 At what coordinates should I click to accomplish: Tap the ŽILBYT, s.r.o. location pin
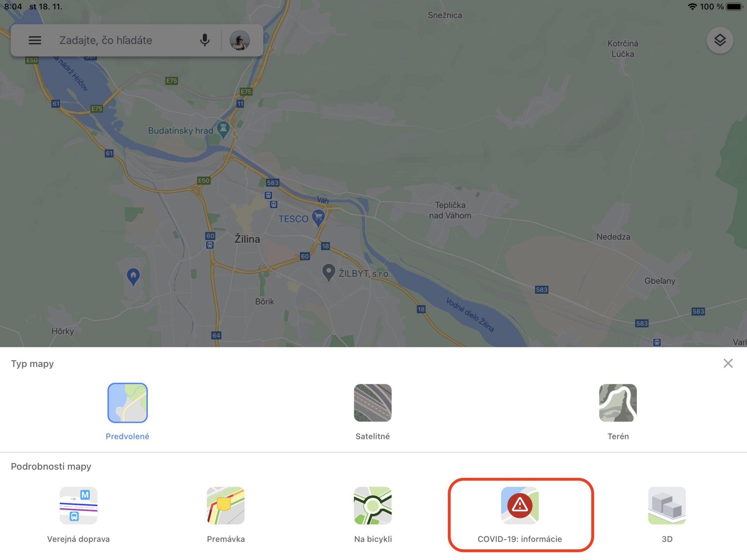pos(329,272)
